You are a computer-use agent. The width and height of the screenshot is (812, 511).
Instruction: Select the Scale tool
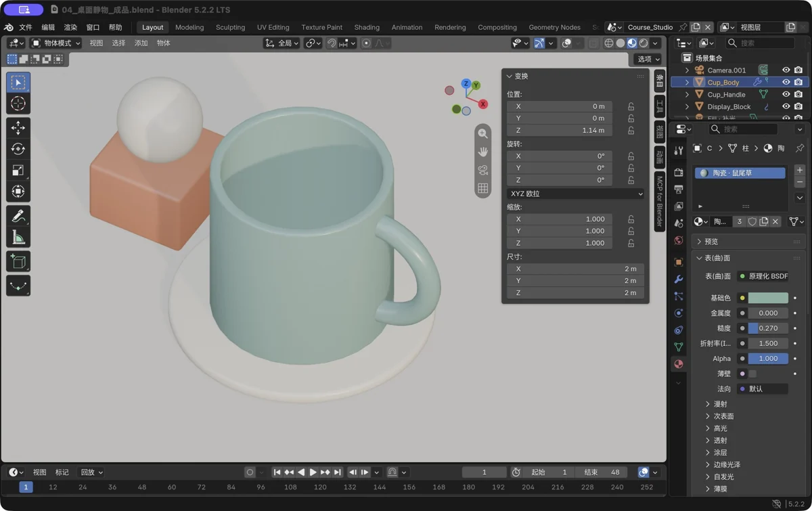tap(18, 171)
